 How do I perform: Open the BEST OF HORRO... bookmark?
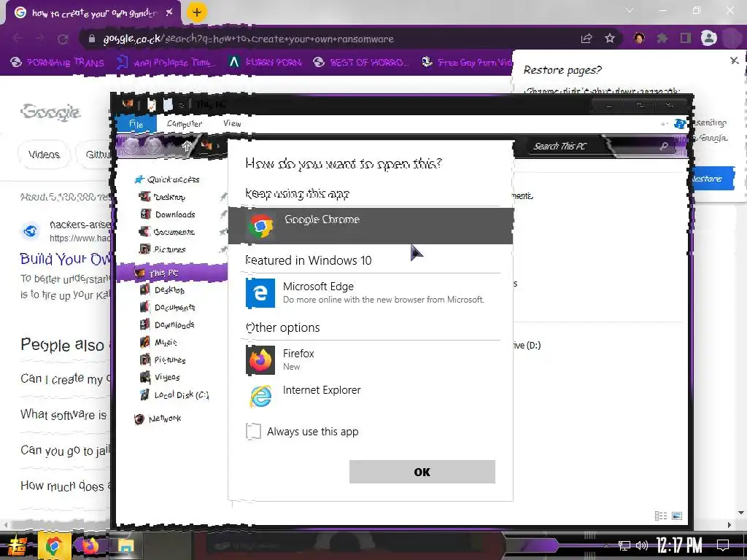click(361, 63)
